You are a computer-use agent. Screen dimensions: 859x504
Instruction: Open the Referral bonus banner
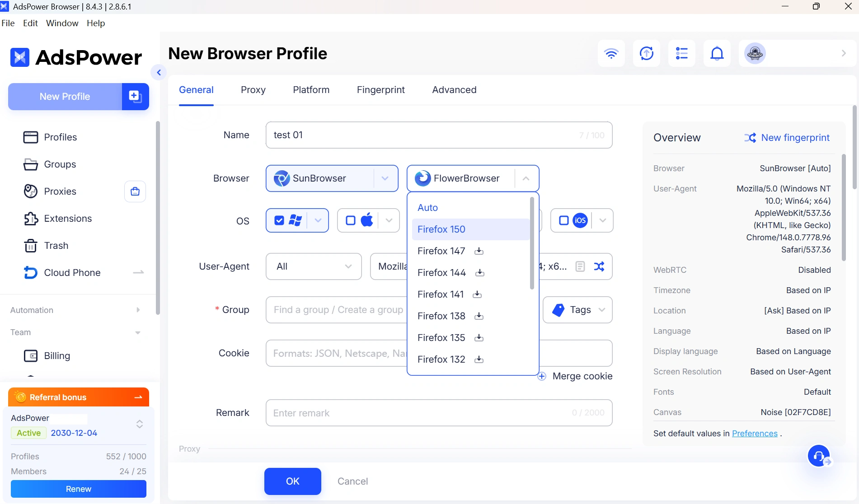(79, 397)
